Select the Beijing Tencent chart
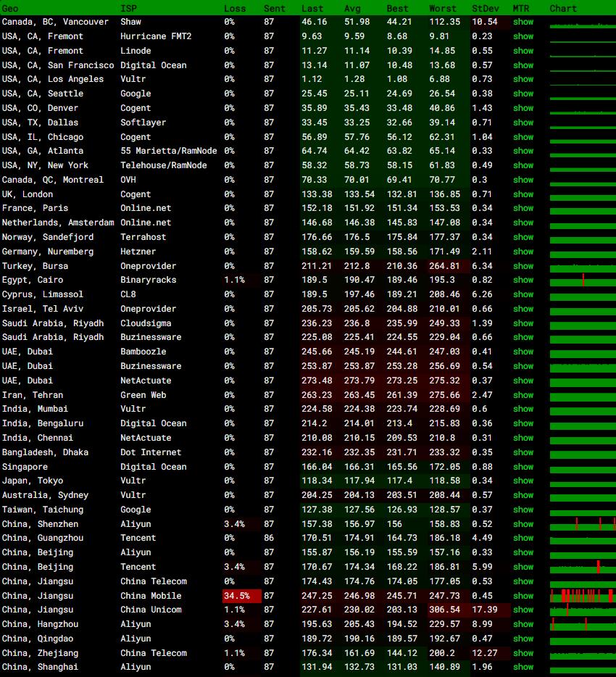Viewport: 616px width, 677px height. click(583, 567)
